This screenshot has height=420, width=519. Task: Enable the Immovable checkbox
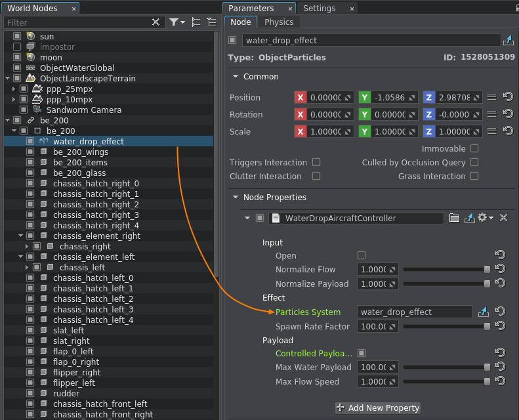coord(474,149)
